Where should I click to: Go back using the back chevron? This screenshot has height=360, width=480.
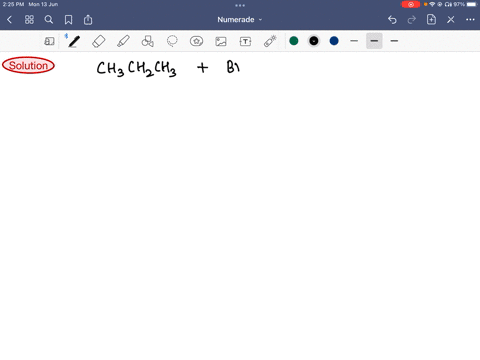(x=9, y=20)
